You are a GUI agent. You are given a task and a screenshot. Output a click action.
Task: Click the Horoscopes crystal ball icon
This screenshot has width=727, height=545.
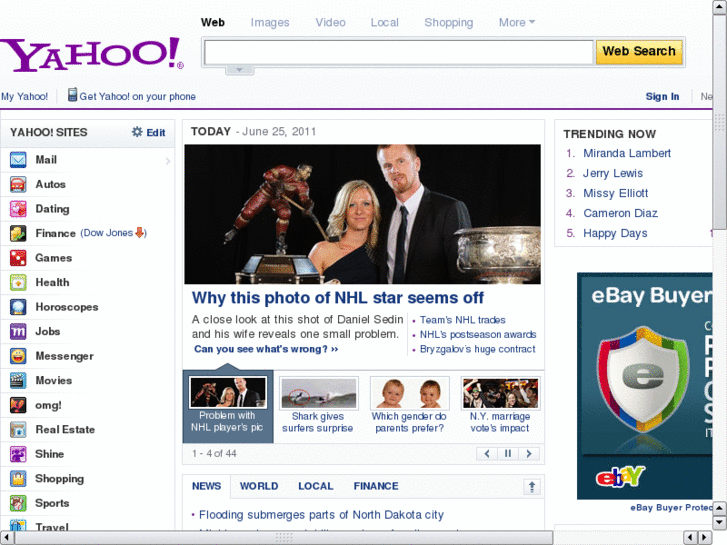18,307
